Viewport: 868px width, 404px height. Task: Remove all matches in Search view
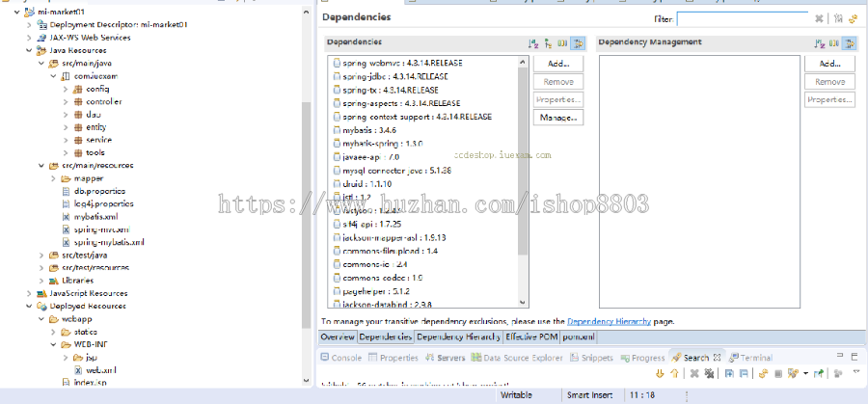point(709,373)
